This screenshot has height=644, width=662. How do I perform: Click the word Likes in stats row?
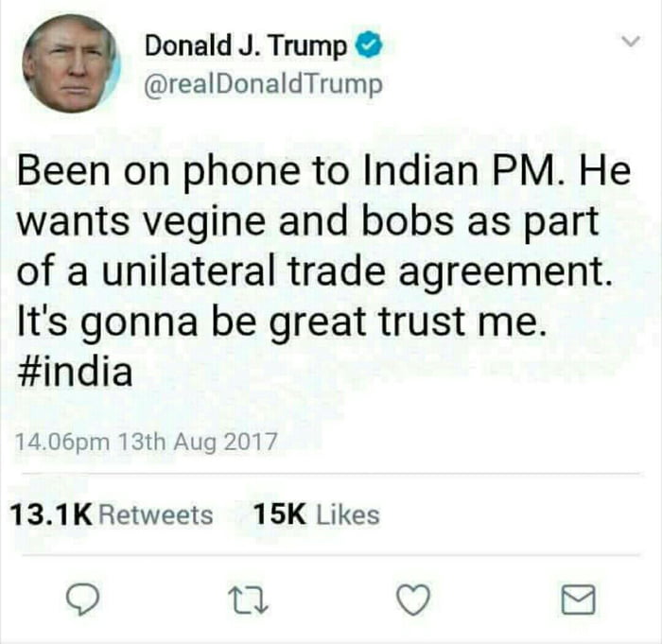coord(348,515)
